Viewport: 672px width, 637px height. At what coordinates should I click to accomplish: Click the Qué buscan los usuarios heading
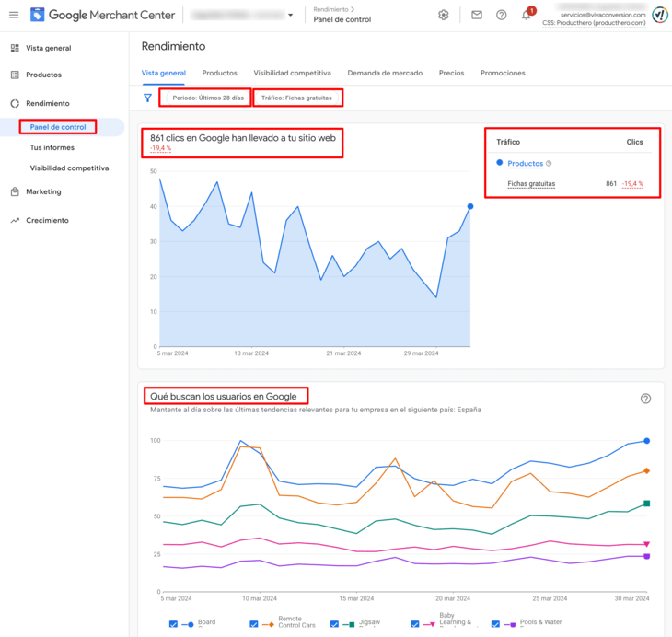point(224,397)
